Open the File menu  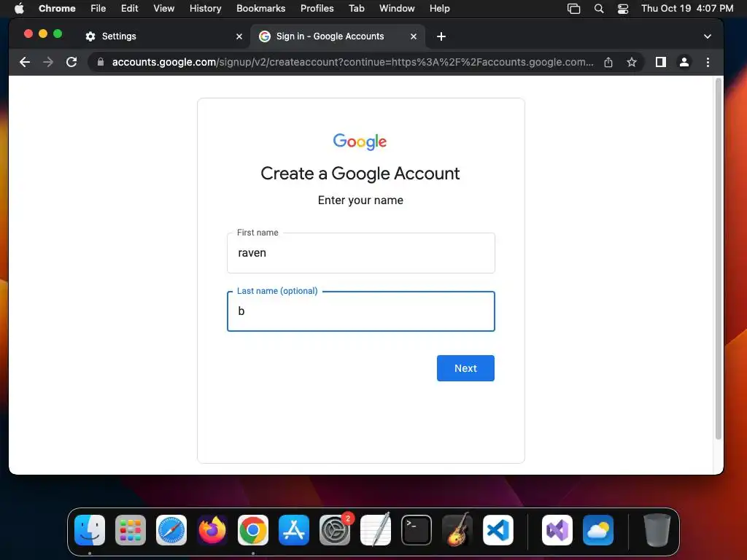click(98, 9)
